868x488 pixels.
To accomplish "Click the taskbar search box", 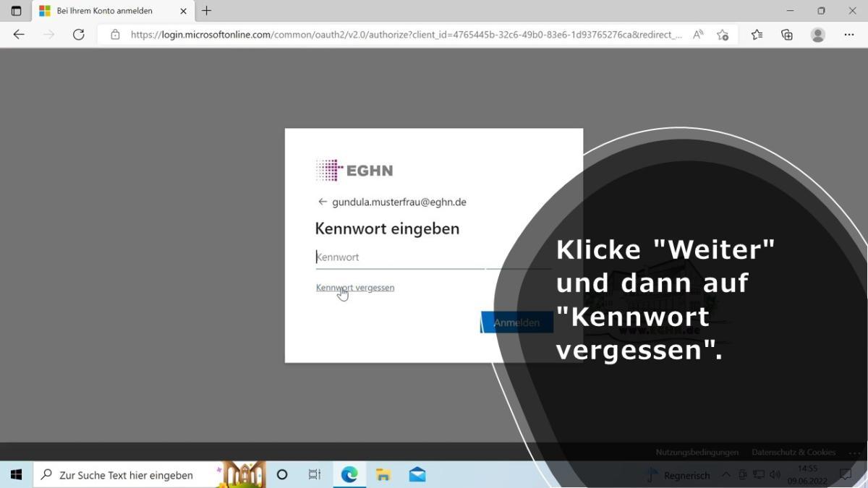I will [127, 475].
